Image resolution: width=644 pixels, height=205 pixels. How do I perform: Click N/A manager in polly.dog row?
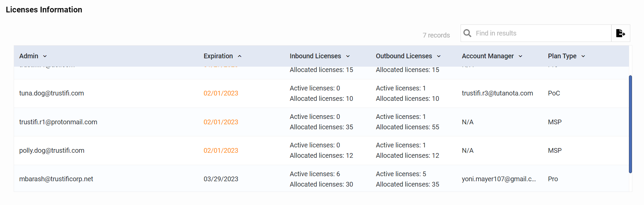coord(468,150)
